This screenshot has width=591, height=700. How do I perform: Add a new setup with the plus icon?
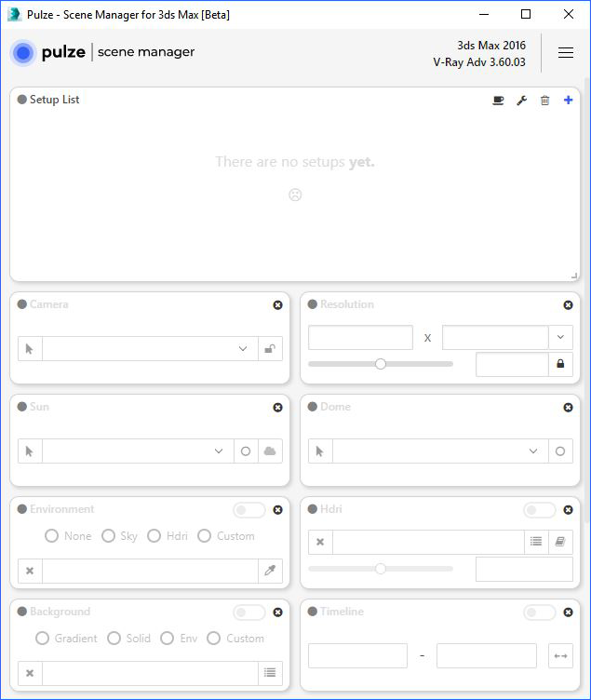click(x=568, y=100)
